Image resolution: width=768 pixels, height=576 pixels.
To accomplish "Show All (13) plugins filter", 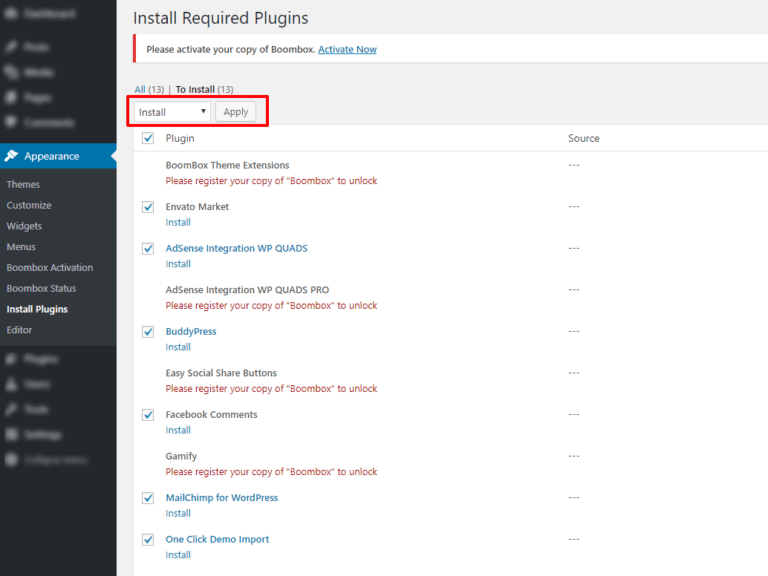I will pos(149,90).
